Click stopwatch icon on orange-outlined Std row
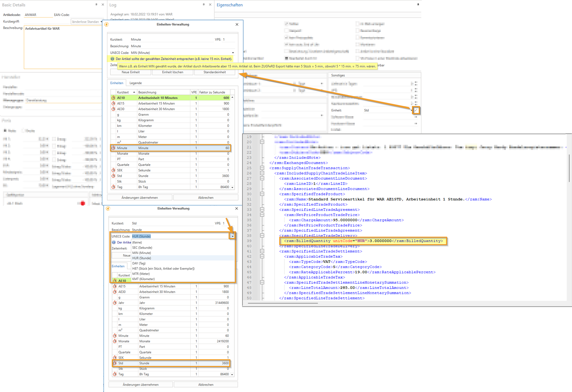 (x=115, y=363)
